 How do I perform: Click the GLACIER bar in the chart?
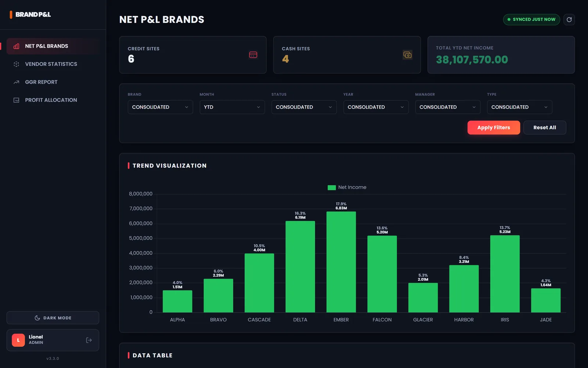click(x=423, y=298)
